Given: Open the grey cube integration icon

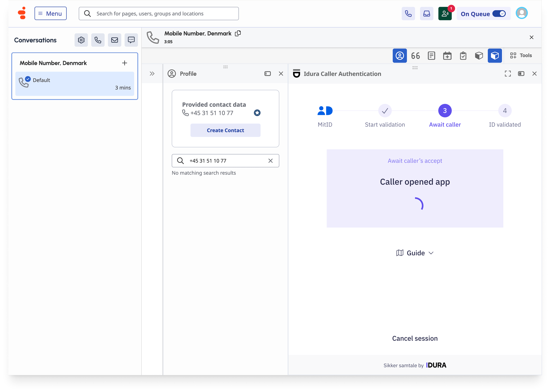Looking at the screenshot, I should pos(479,56).
